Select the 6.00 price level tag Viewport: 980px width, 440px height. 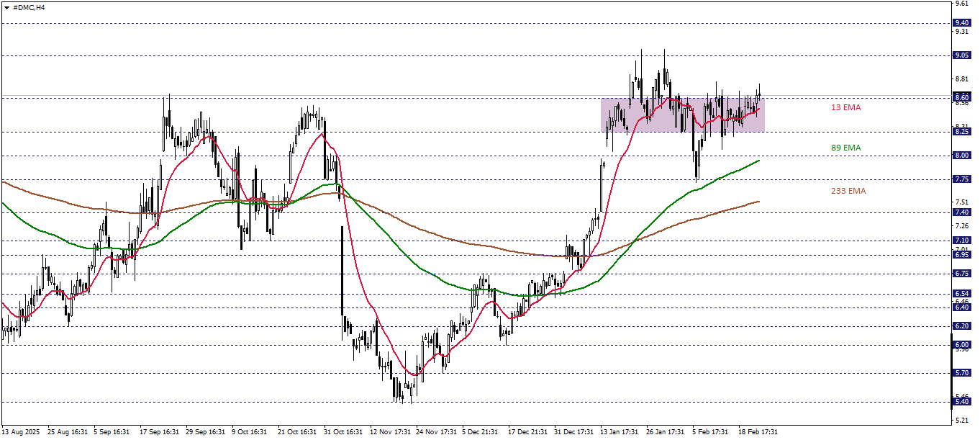click(961, 345)
